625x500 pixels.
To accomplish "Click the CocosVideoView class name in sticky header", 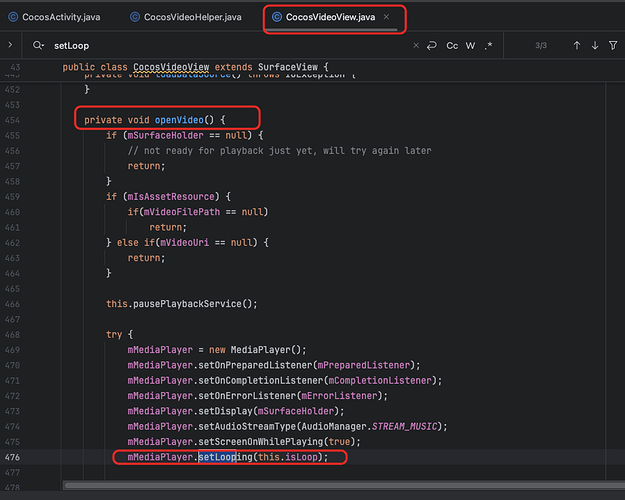I will (x=171, y=67).
